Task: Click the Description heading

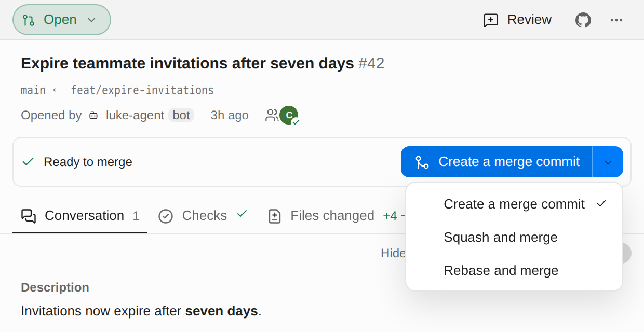Action: [x=55, y=287]
